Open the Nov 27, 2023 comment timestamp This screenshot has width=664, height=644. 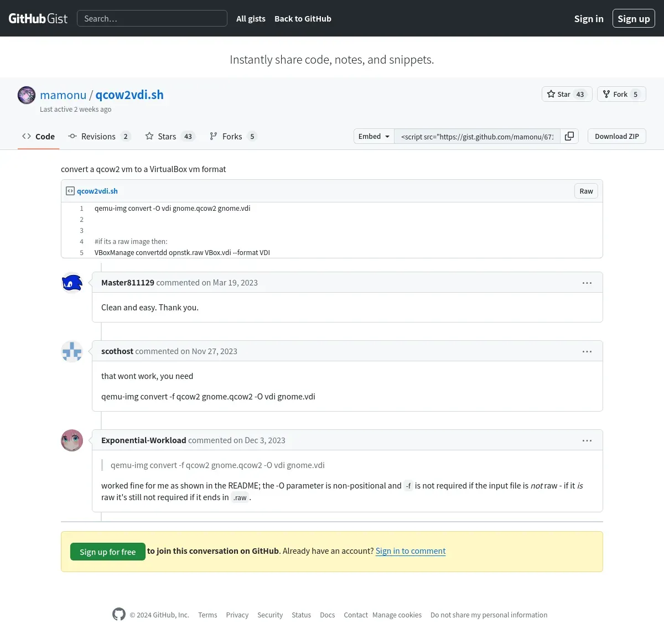215,351
